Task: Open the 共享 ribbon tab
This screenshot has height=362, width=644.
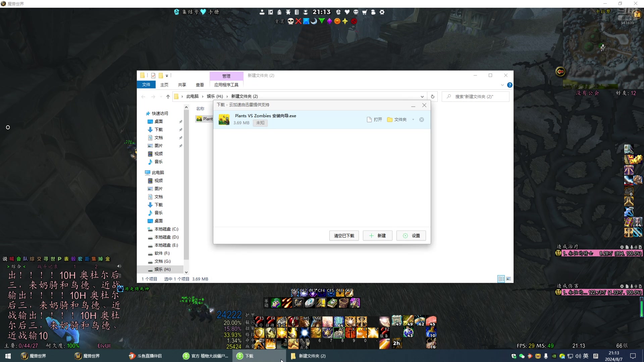Action: (182, 85)
